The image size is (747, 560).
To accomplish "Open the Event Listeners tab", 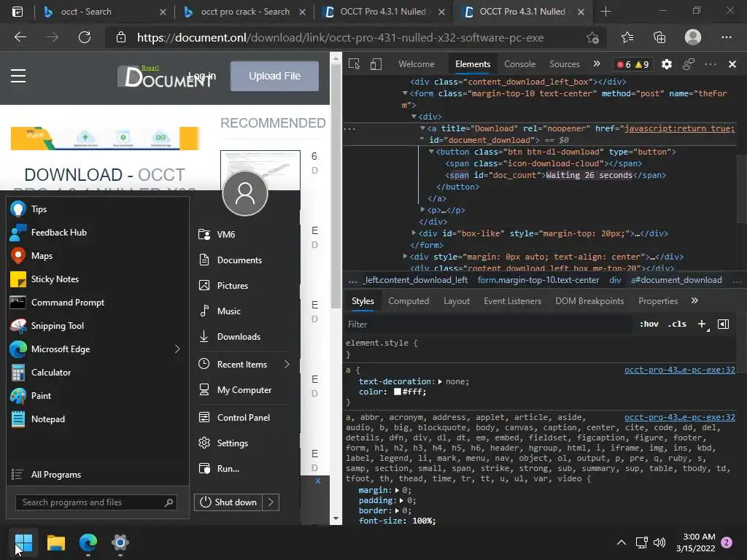I will (x=512, y=301).
